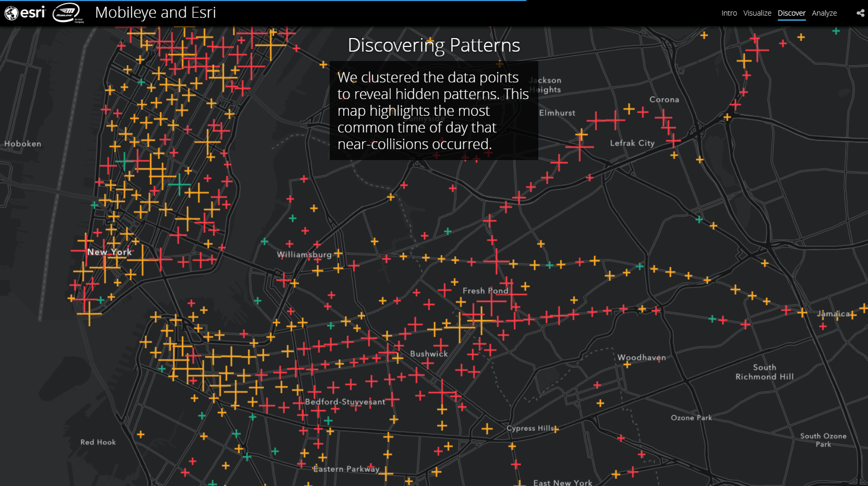Viewport: 868px width, 486px height.
Task: Click the Lefrak City map label
Action: point(632,143)
